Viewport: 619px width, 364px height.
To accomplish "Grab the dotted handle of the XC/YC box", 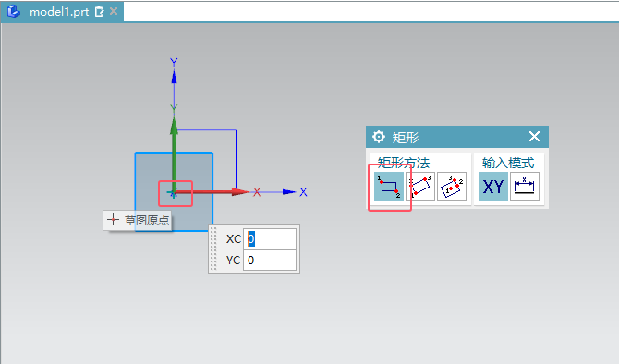I will click(x=213, y=249).
